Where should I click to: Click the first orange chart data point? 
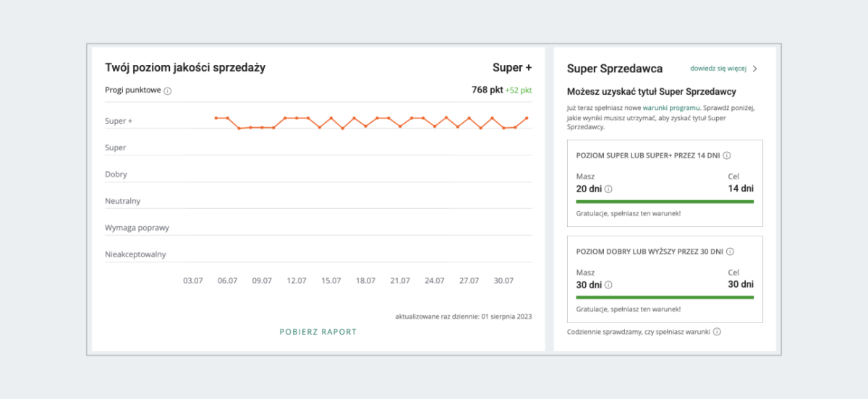(216, 118)
